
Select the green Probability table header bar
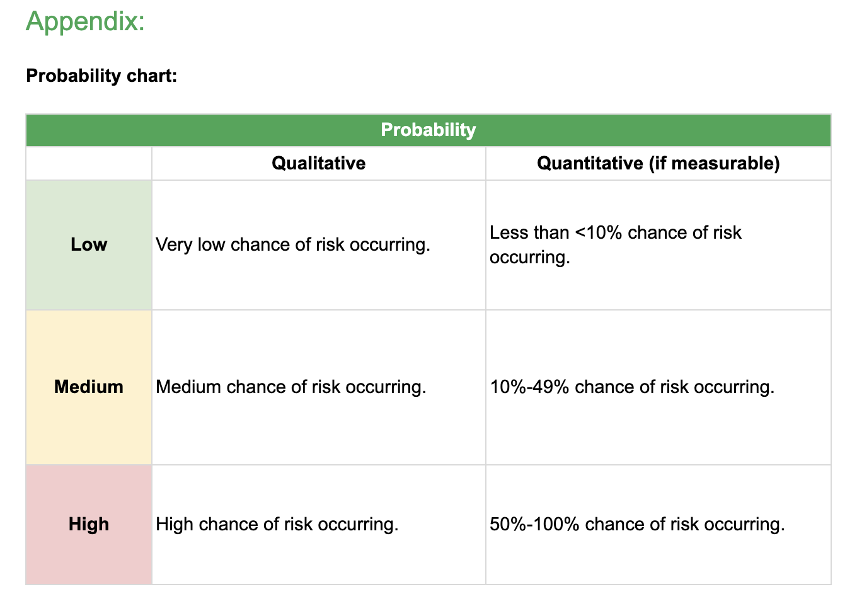point(428,130)
